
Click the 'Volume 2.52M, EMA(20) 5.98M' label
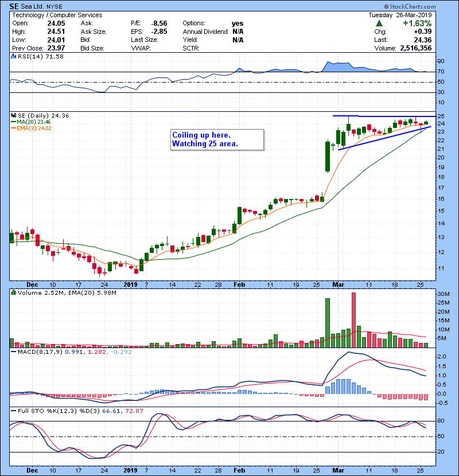(67, 293)
